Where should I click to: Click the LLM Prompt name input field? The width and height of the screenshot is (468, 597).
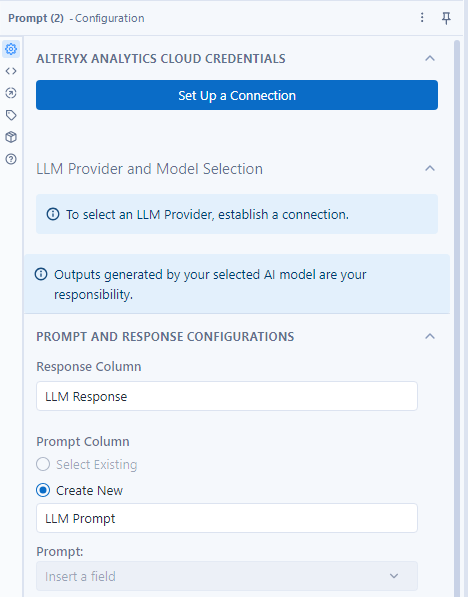coord(227,518)
